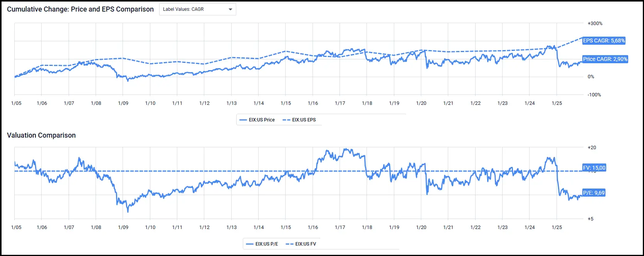Click 1/17 on the valuation chart axis
Viewport: 644px width, 256px height.
(x=340, y=227)
